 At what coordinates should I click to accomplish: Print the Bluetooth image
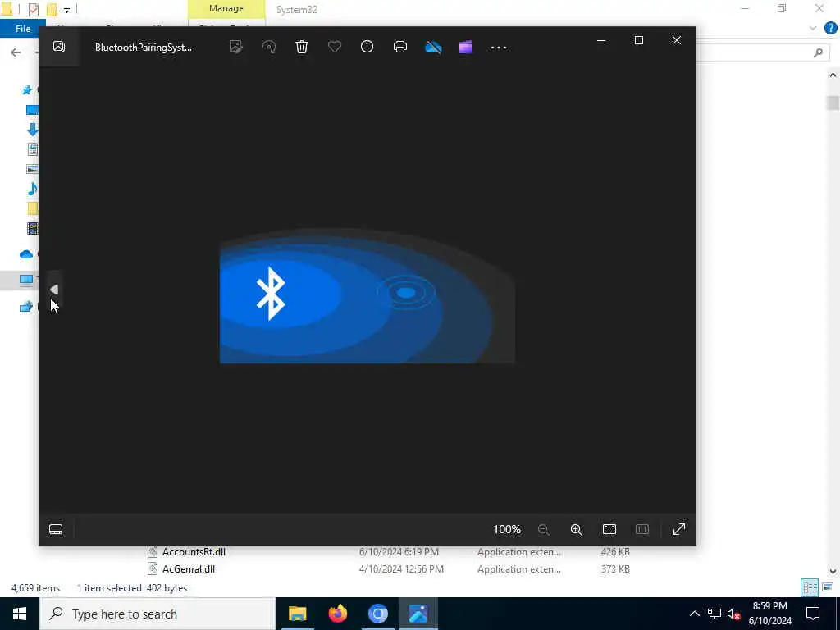click(x=400, y=47)
